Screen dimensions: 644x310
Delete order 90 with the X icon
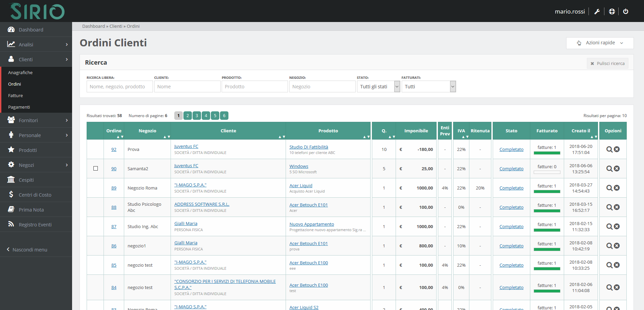pos(617,169)
